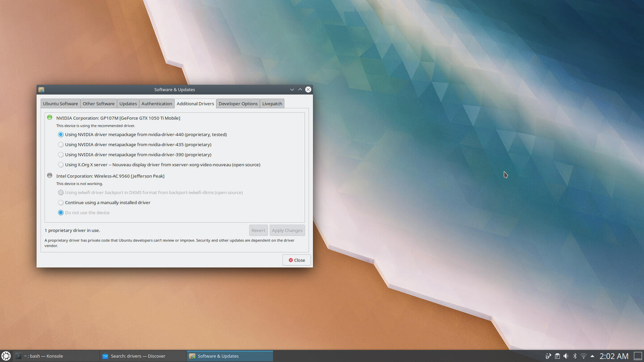Switch to Discover search drivers taskbar entry

point(143,356)
